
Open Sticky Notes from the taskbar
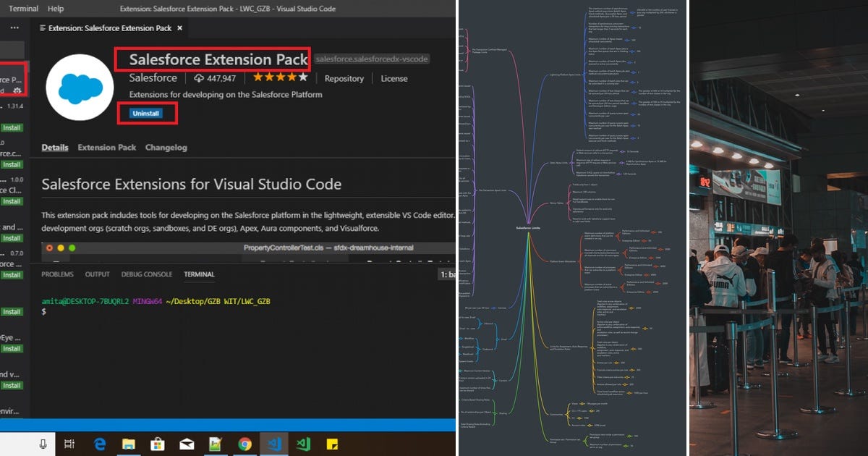(333, 444)
